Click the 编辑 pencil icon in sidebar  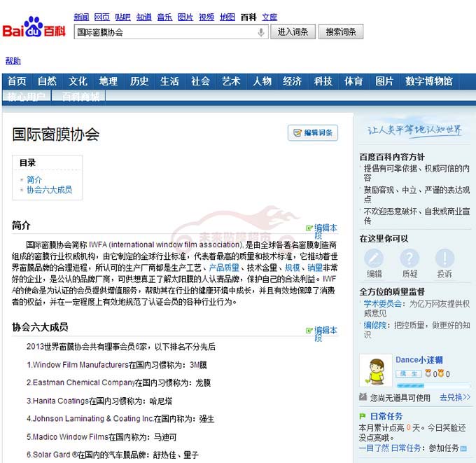(x=374, y=258)
